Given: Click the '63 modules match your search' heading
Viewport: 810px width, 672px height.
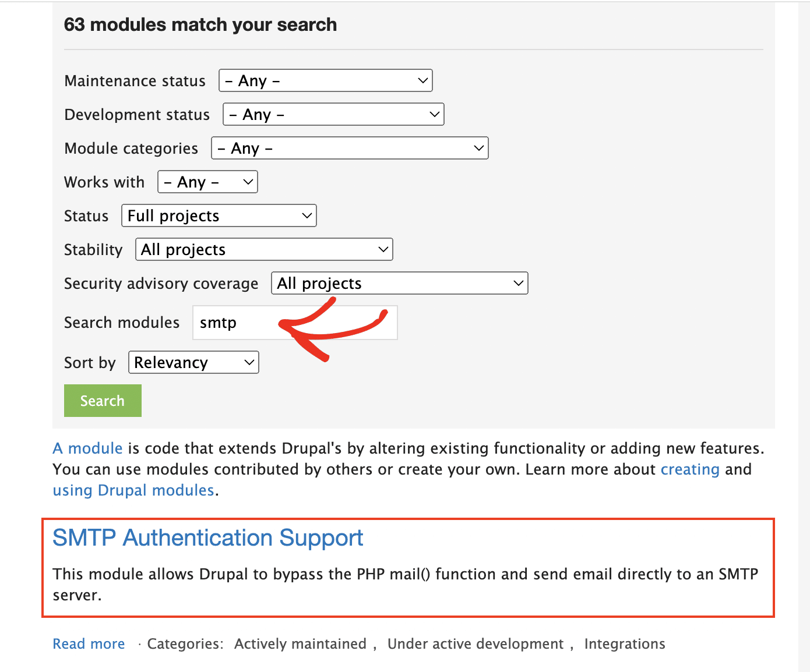Looking at the screenshot, I should (x=200, y=24).
